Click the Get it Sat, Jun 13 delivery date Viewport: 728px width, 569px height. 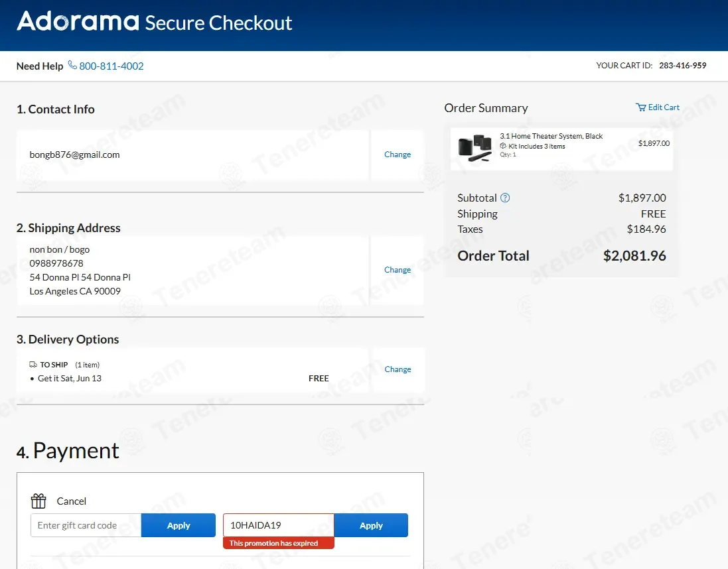pyautogui.click(x=70, y=378)
